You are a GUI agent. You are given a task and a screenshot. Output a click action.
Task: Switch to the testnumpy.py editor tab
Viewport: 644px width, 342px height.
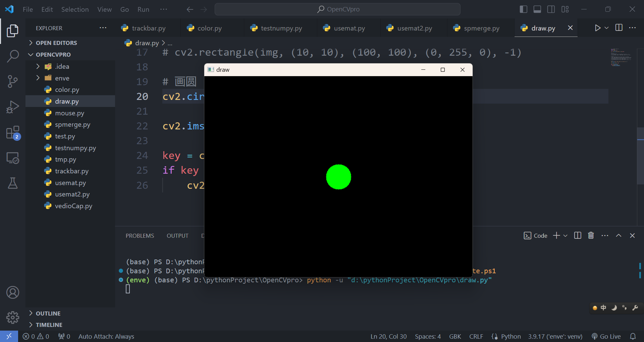point(281,28)
